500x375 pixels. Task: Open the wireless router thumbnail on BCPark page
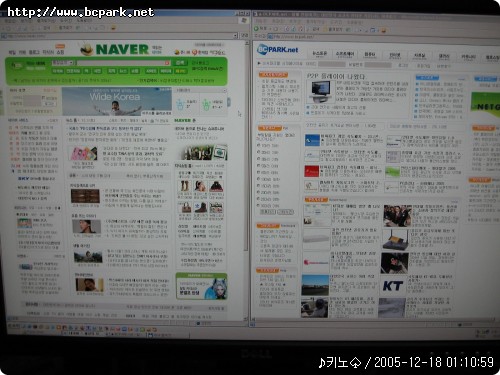point(395,239)
